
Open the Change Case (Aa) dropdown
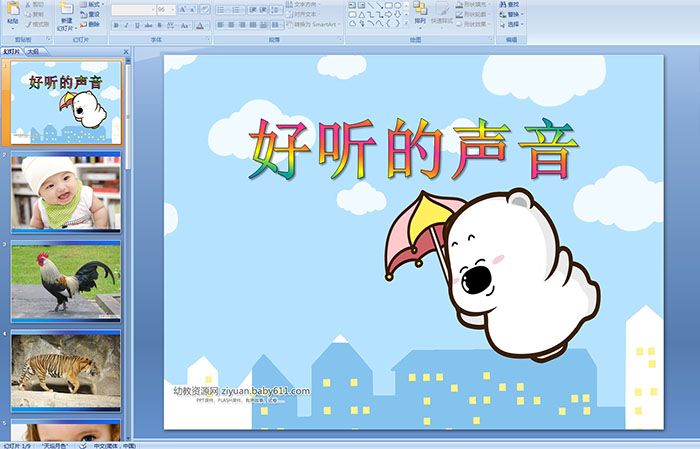point(186,25)
